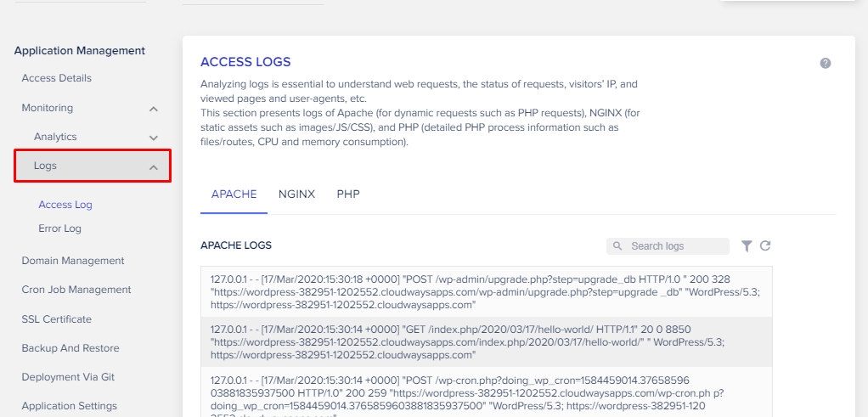Expand the Analytics submenu chevron

pyautogui.click(x=154, y=138)
